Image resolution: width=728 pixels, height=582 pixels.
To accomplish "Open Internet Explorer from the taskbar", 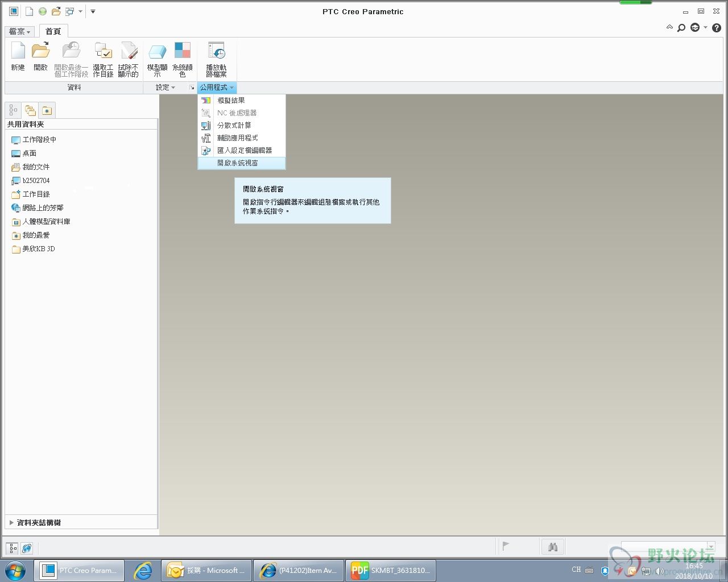I will 143,570.
